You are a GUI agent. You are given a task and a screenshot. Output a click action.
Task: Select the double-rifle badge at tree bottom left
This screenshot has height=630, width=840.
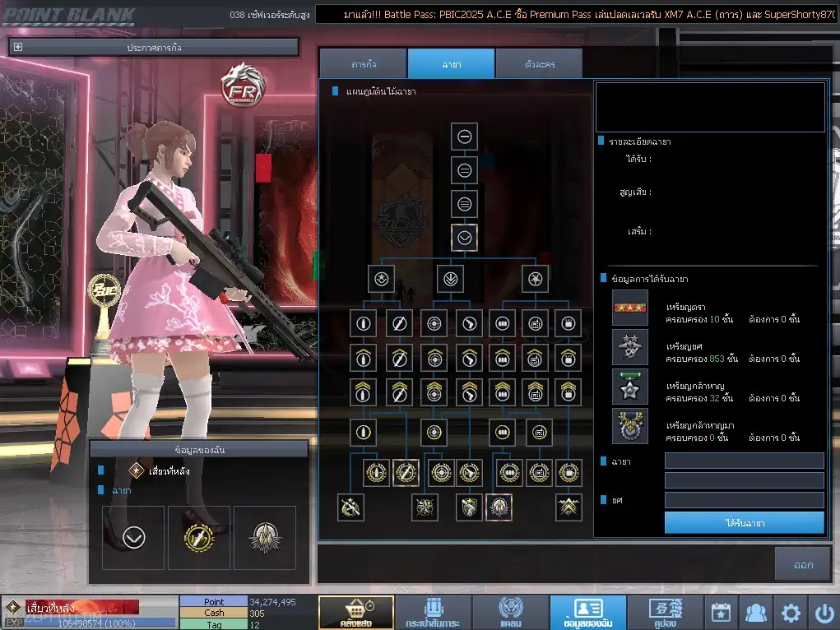tap(351, 507)
